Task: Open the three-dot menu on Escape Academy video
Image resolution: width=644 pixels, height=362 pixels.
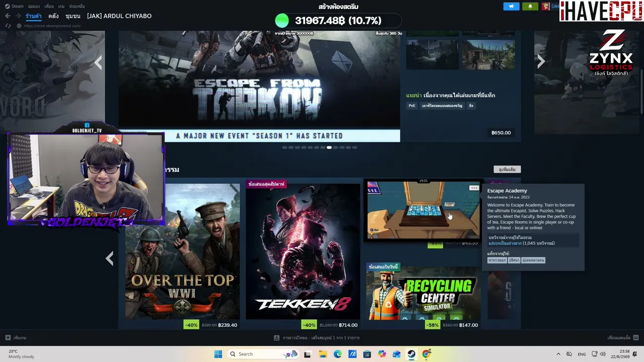Action: [x=473, y=188]
